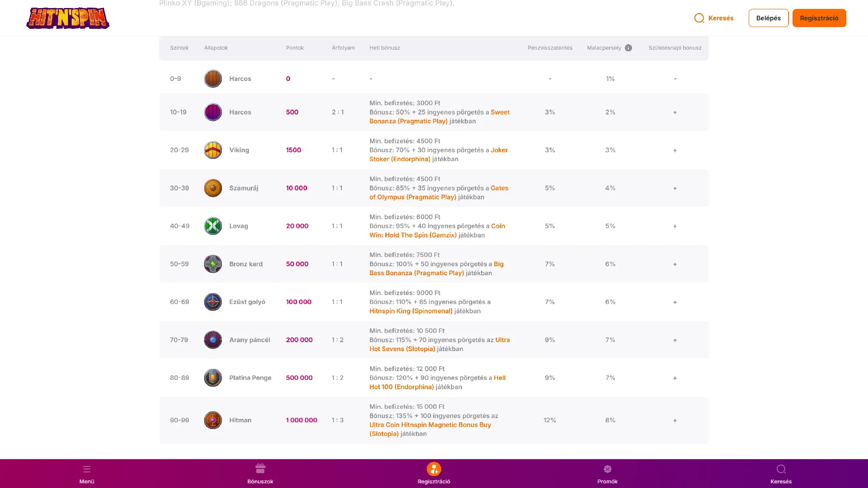This screenshot has width=868, height=488.
Task: Open the Promók badge icon
Action: 608,469
